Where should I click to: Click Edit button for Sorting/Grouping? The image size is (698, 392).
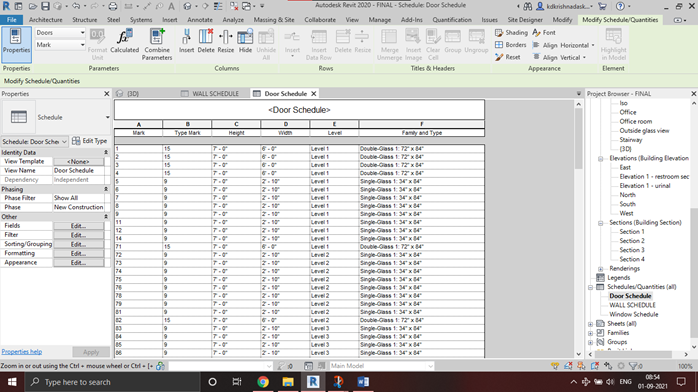pos(78,244)
